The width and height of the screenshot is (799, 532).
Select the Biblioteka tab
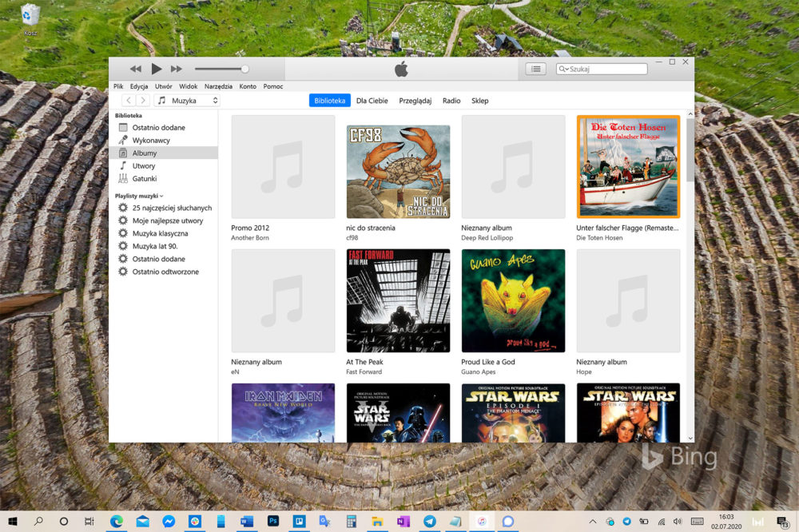[330, 101]
